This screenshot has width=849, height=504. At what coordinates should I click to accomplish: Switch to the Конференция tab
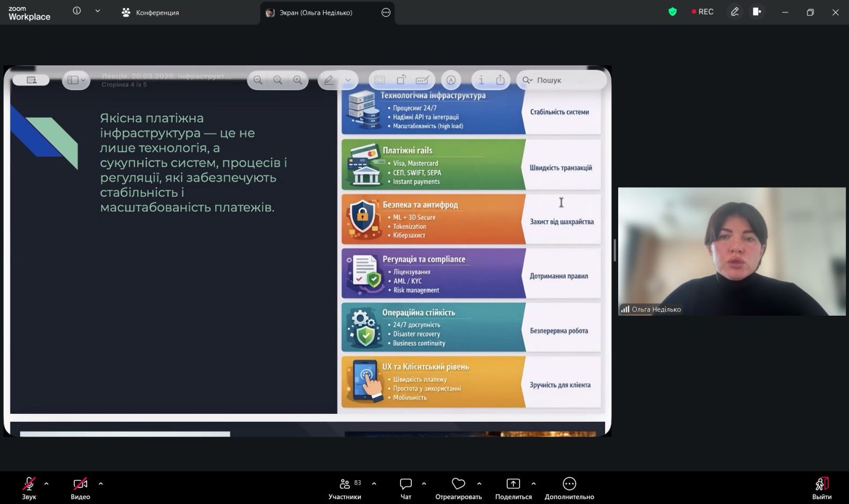(151, 12)
